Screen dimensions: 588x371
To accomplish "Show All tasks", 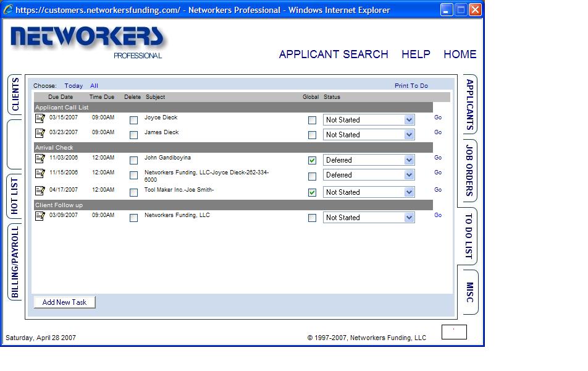I will [94, 85].
